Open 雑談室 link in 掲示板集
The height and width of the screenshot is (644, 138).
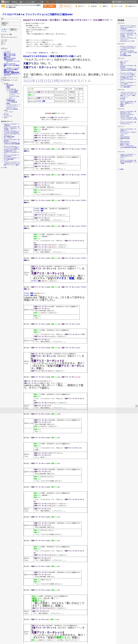coord(8,87)
